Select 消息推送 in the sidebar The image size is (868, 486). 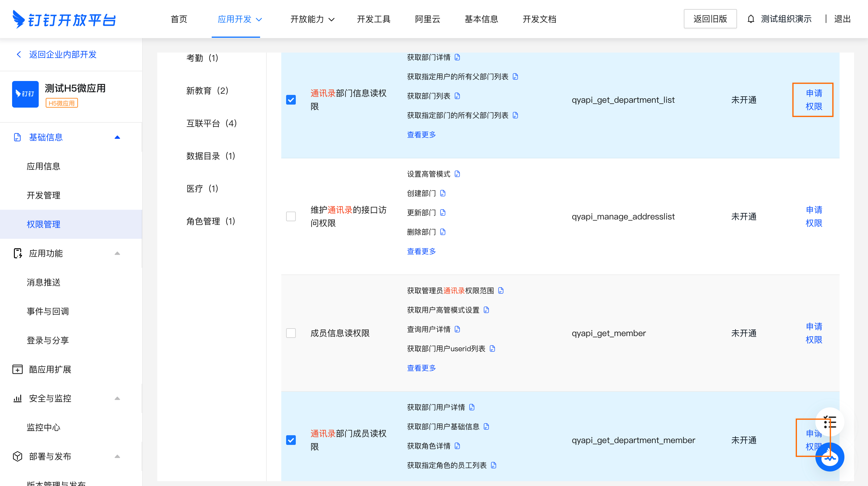(44, 282)
